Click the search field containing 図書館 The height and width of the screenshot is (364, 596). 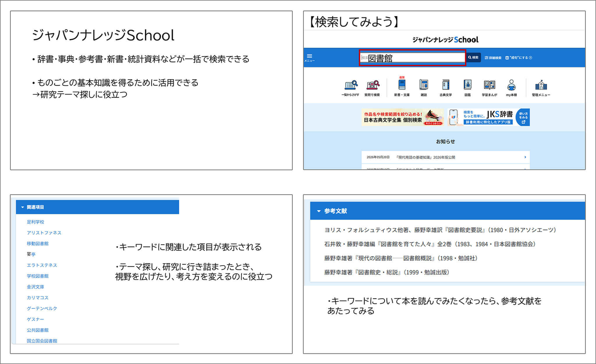(x=412, y=58)
